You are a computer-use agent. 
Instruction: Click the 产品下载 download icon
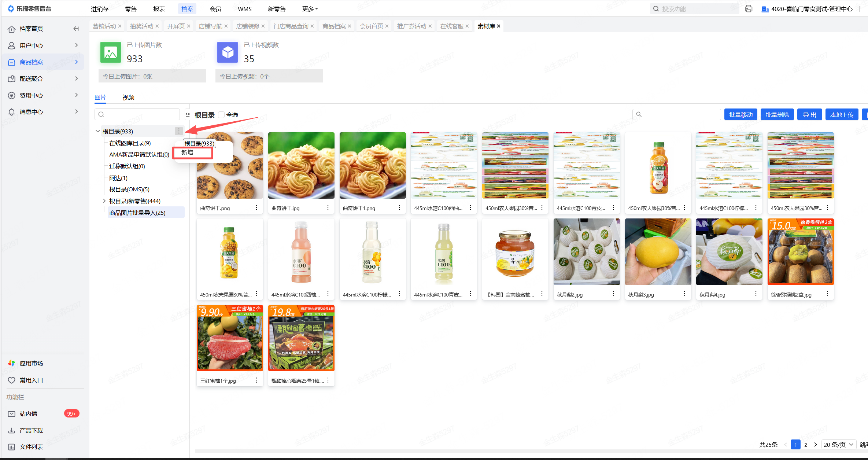click(x=12, y=430)
